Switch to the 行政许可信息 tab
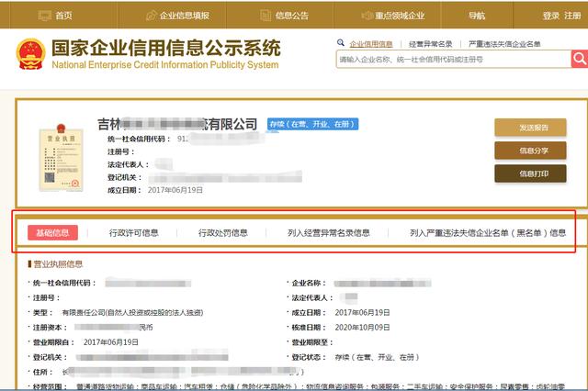The height and width of the screenshot is (391, 588). pyautogui.click(x=133, y=233)
